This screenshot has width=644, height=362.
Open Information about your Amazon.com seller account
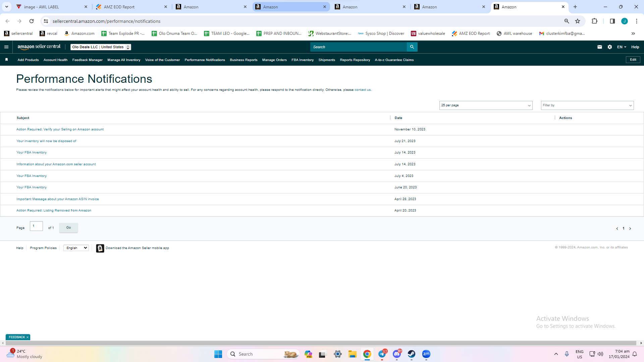[56, 164]
